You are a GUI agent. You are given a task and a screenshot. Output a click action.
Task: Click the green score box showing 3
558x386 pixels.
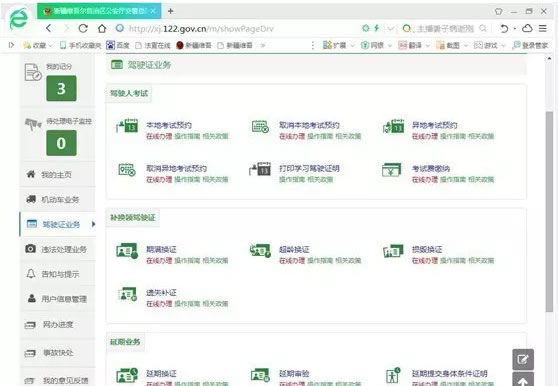point(61,88)
